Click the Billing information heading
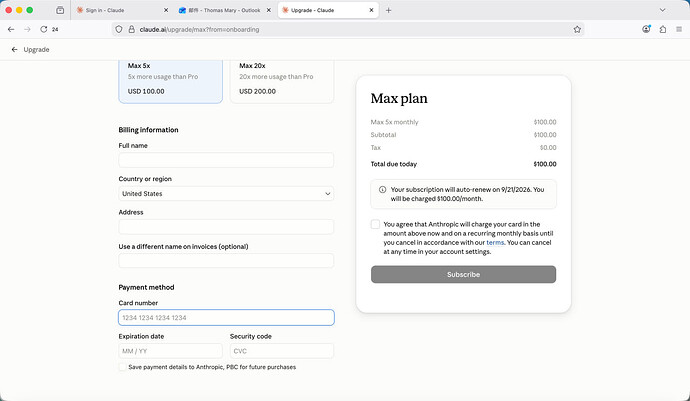This screenshot has height=401, width=690. tap(148, 130)
